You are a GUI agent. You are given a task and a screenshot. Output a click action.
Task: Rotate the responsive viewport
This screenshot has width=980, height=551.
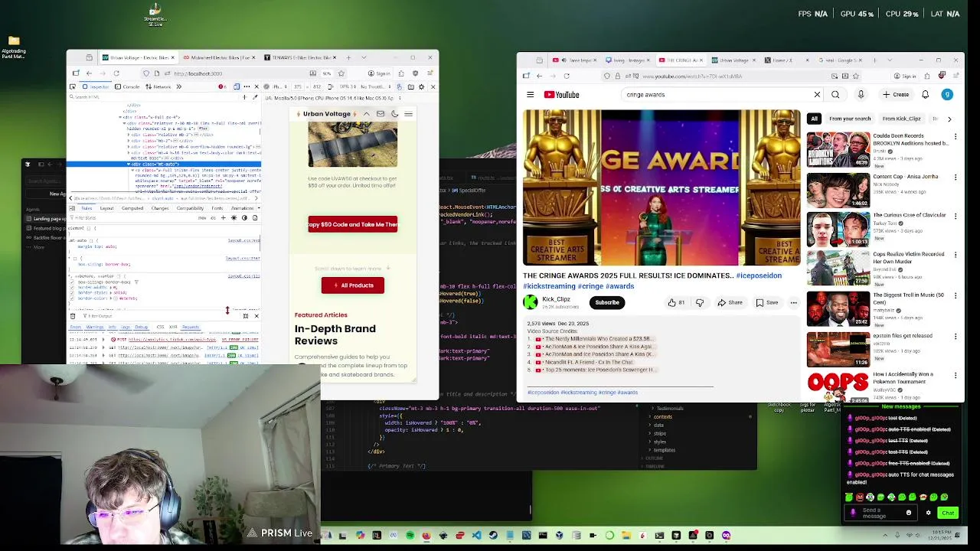331,86
